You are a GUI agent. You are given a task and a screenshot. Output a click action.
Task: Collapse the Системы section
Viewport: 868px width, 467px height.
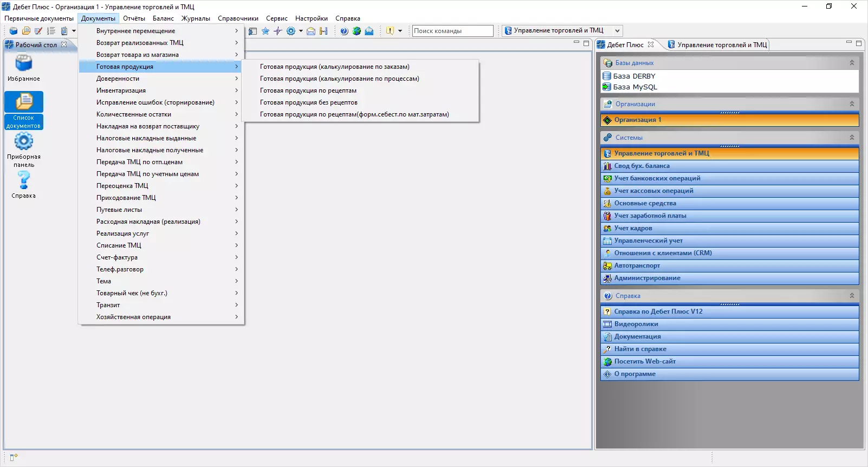tap(852, 138)
